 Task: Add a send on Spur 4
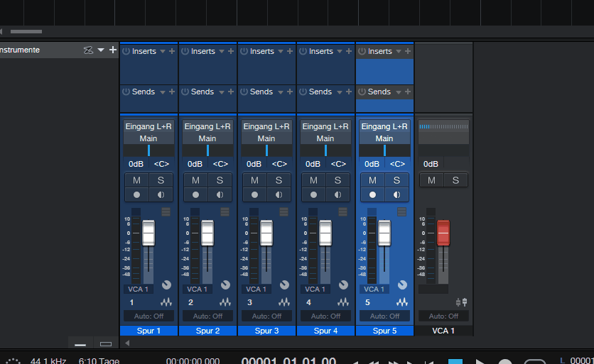349,92
